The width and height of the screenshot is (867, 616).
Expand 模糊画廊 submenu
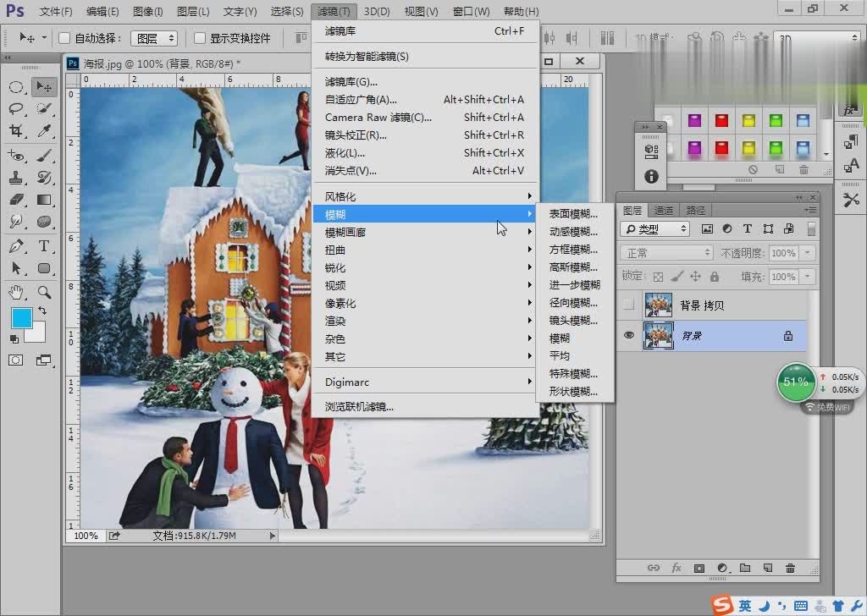[425, 232]
